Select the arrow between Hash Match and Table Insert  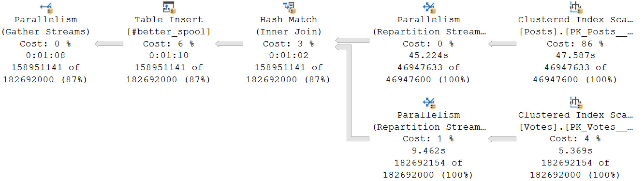click(x=229, y=44)
